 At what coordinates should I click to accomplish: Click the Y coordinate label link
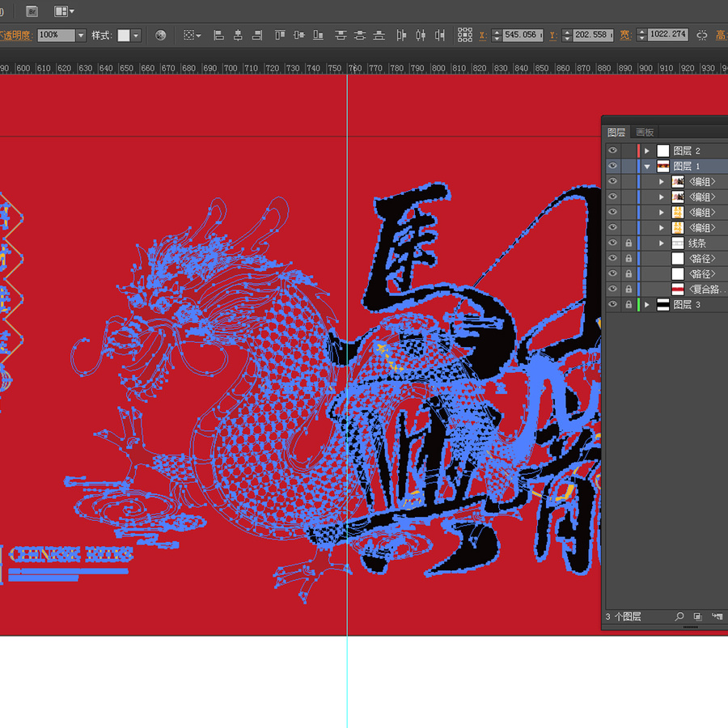pyautogui.click(x=553, y=36)
